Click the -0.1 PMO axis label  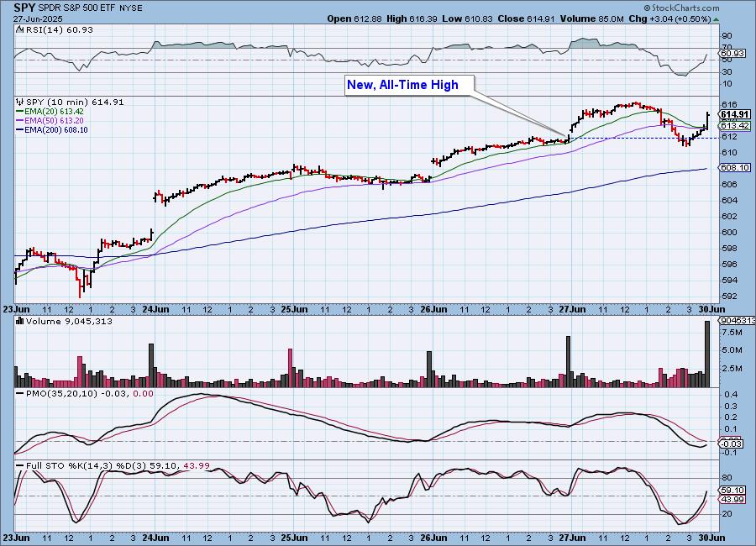tap(730, 453)
